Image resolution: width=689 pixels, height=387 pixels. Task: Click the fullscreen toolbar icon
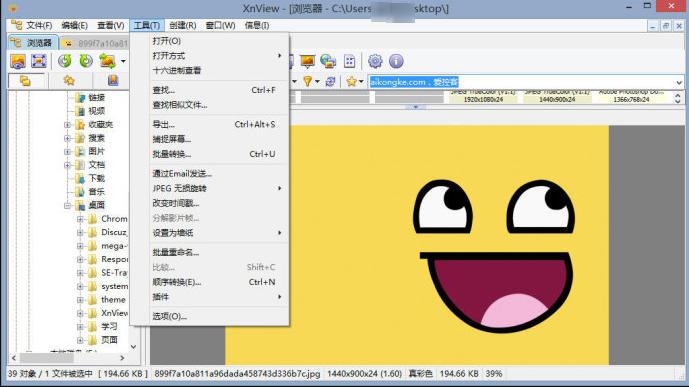[39, 61]
